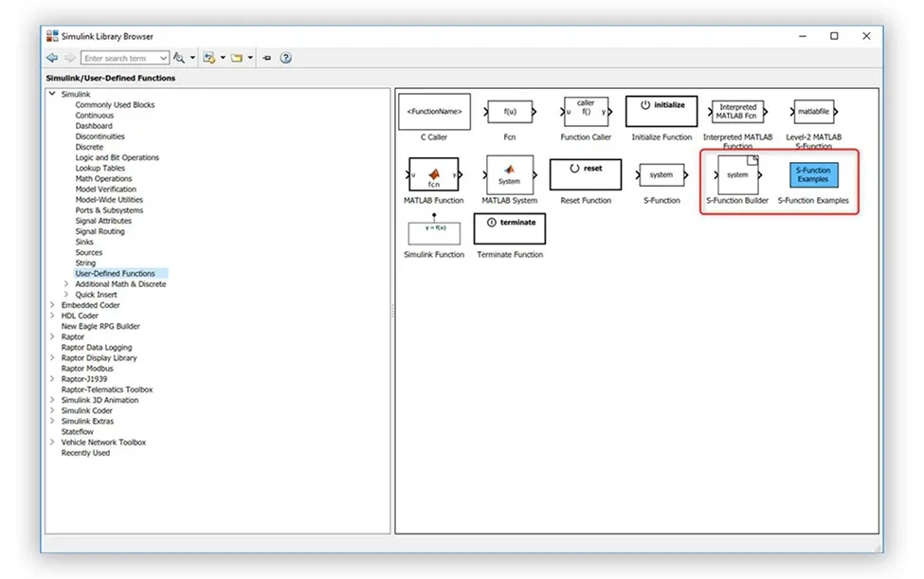Select the Simulink Function block
The image size is (924, 579).
pyautogui.click(x=434, y=230)
